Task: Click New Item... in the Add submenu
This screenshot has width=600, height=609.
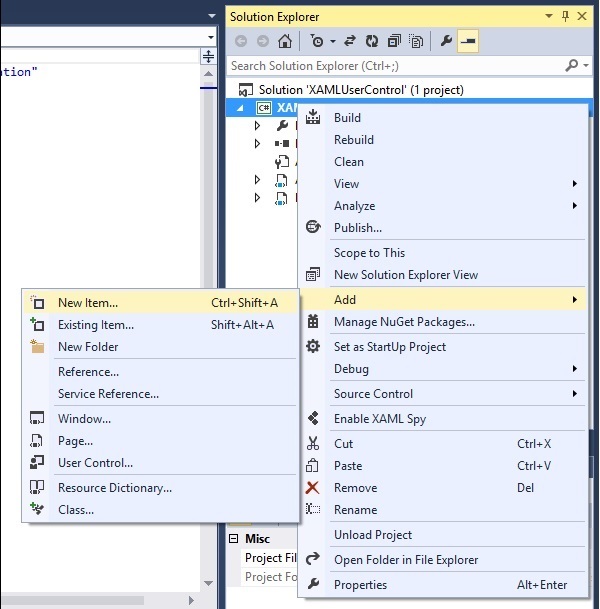Action: [160, 303]
